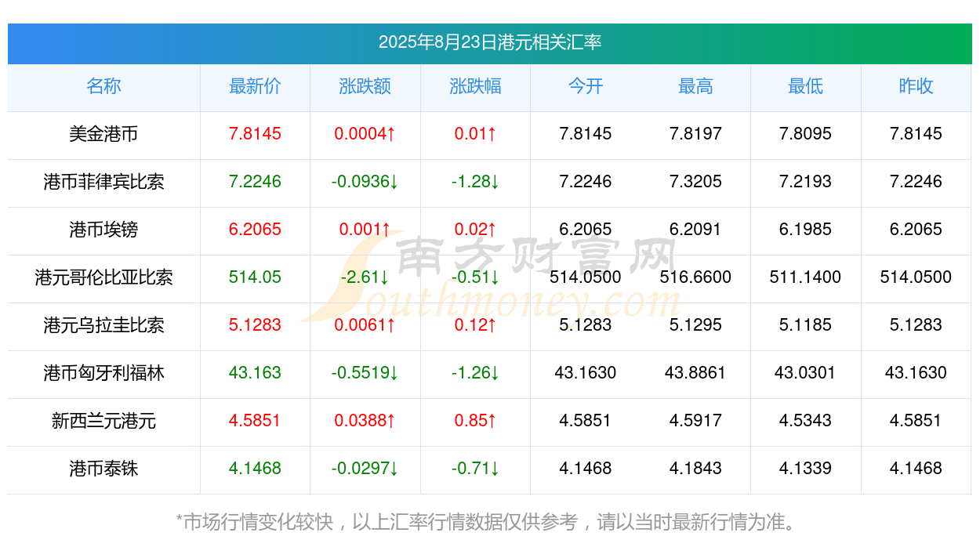Click the low value 4.5343
The width and height of the screenshot is (980, 547).
(x=806, y=421)
